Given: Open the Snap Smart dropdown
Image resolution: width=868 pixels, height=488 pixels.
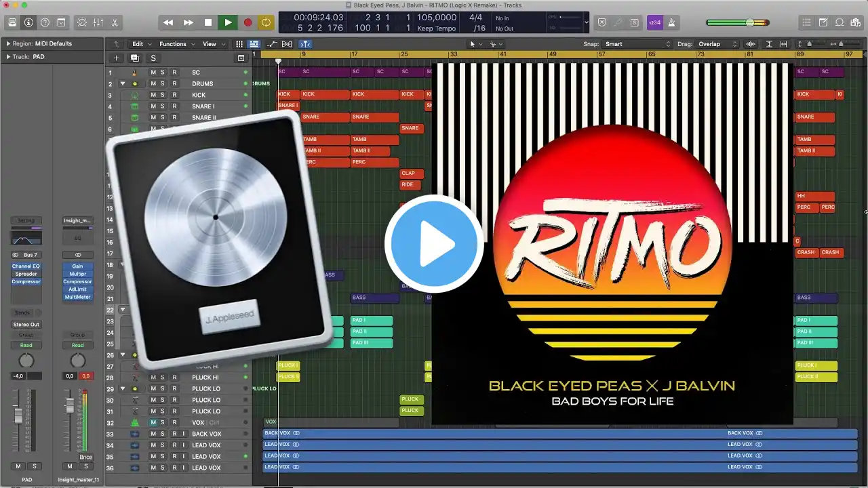Looking at the screenshot, I should (x=637, y=44).
